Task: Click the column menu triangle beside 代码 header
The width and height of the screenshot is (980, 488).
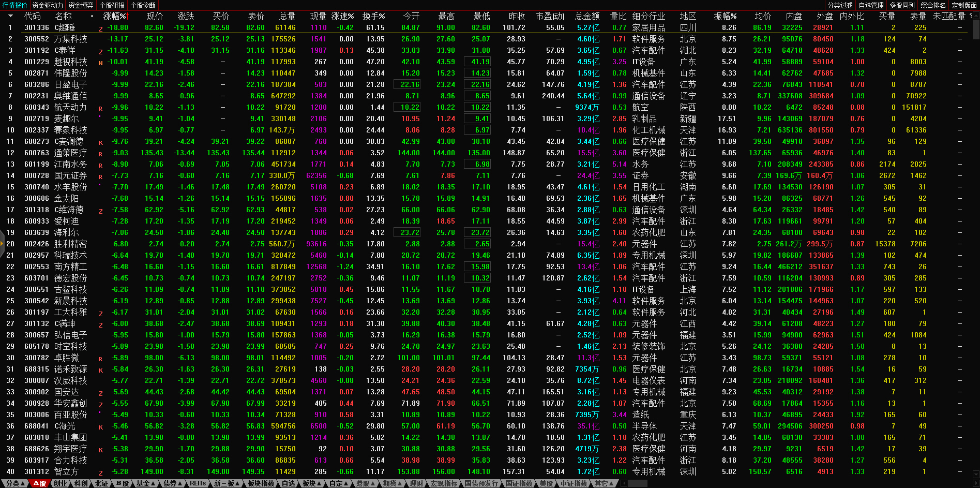Action: [10, 16]
